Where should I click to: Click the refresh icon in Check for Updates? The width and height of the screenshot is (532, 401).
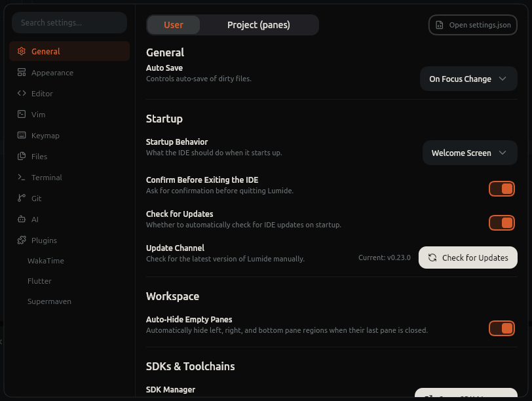coord(432,258)
